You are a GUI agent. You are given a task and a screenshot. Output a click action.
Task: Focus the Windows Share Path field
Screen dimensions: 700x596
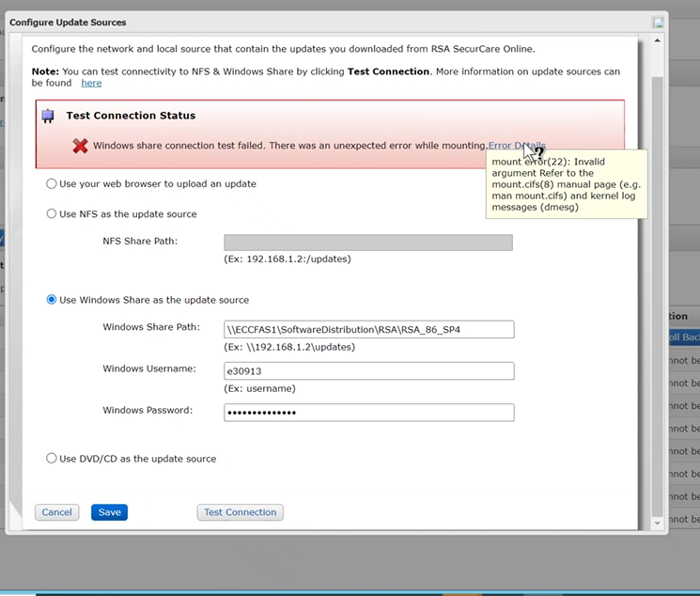368,329
